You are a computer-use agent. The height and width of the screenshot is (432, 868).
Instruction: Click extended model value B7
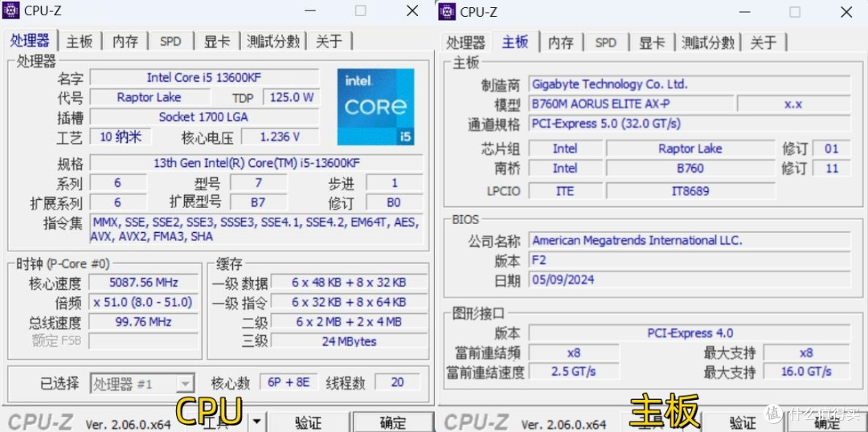click(259, 202)
